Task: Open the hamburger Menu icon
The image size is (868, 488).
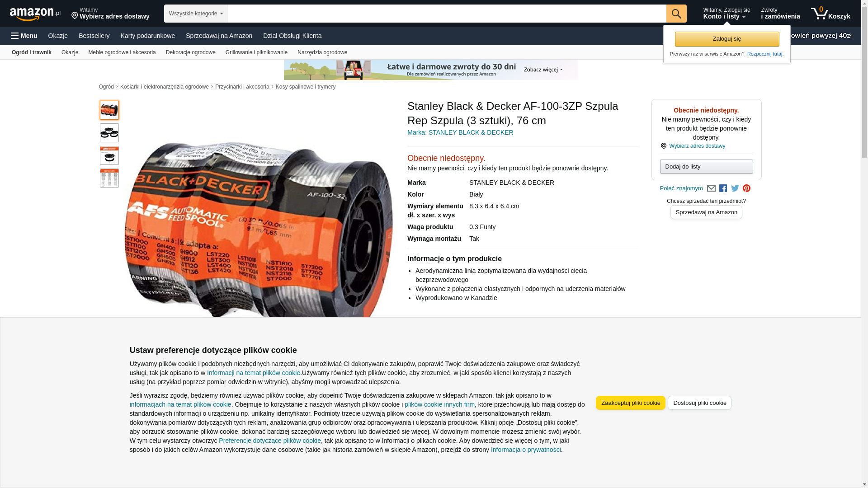Action: (x=24, y=36)
